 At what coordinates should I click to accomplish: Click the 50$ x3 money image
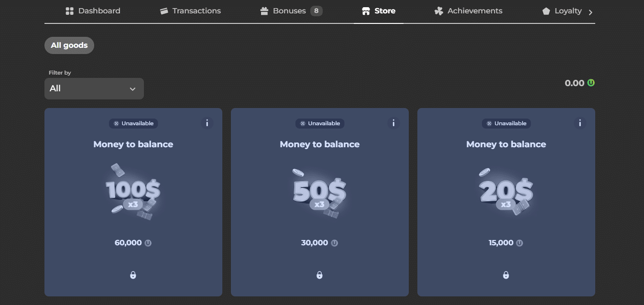coord(319,192)
